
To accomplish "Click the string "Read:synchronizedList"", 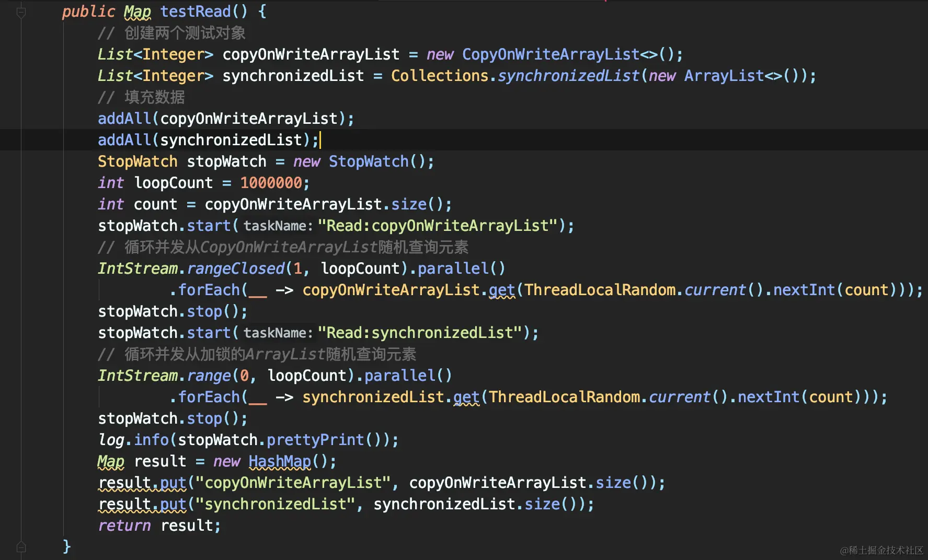I will click(x=420, y=333).
